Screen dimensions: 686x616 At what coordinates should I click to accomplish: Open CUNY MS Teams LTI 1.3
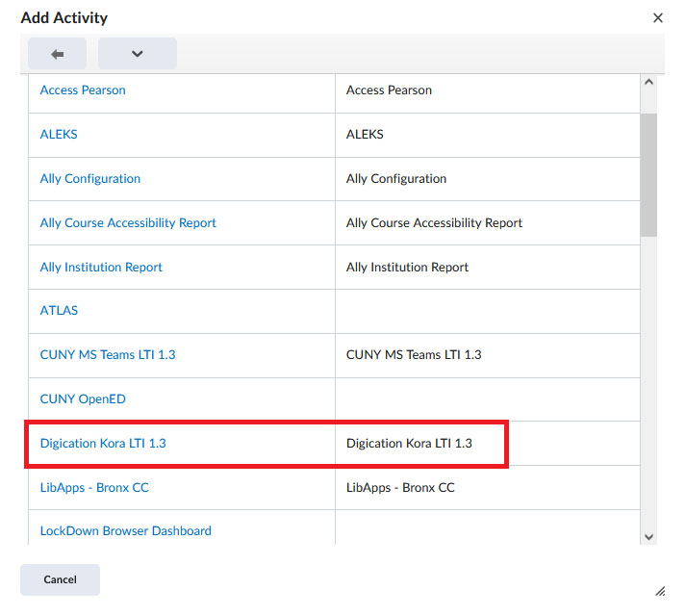pyautogui.click(x=108, y=355)
